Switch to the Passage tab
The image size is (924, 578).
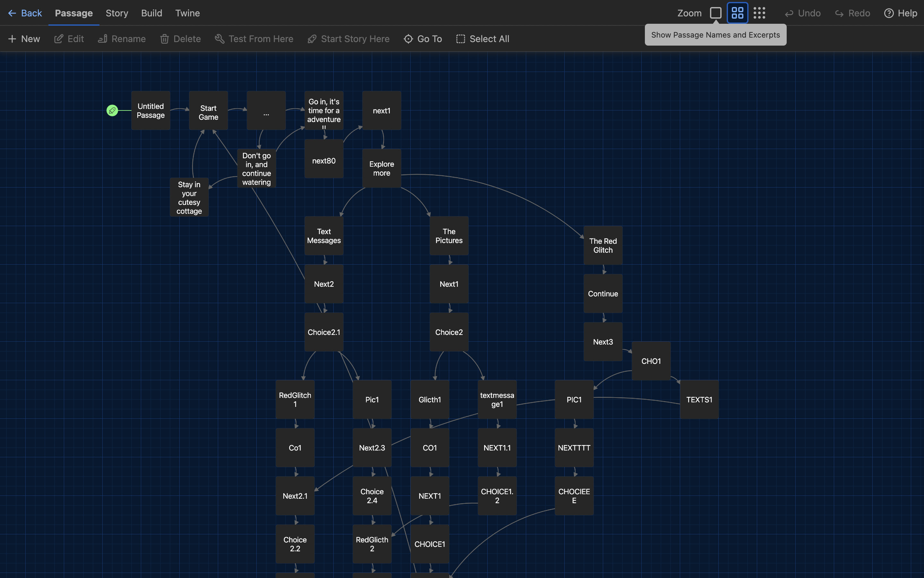pyautogui.click(x=74, y=13)
